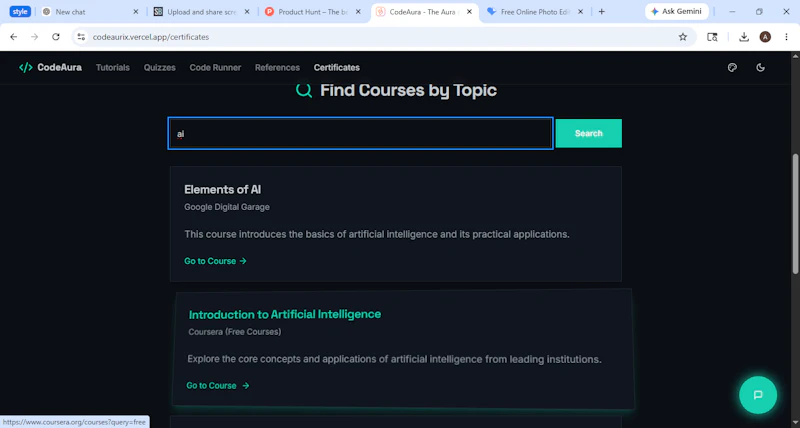Image resolution: width=800 pixels, height=428 pixels.
Task: Open Introduction to Artificial Intelligence title
Action: [x=285, y=314]
